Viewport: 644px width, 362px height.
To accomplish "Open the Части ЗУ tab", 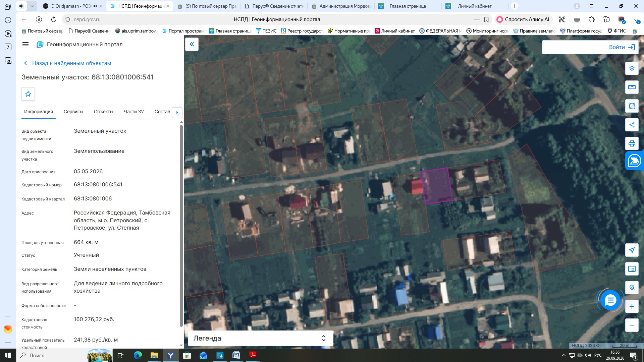I will click(134, 112).
